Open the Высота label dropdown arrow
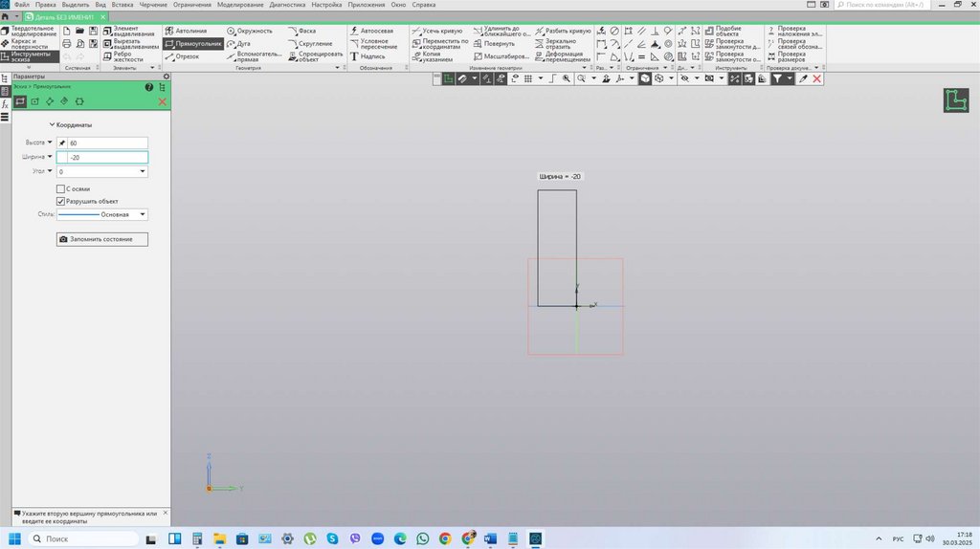 (50, 143)
